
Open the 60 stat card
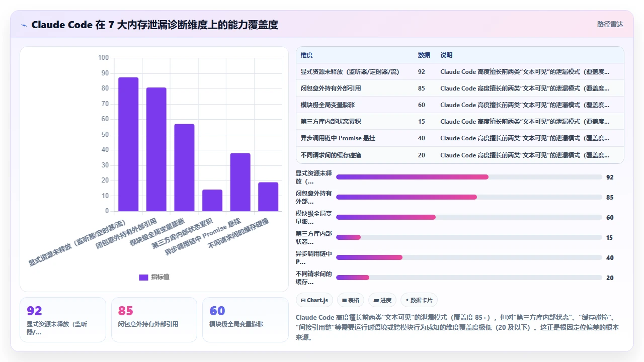pyautogui.click(x=245, y=320)
